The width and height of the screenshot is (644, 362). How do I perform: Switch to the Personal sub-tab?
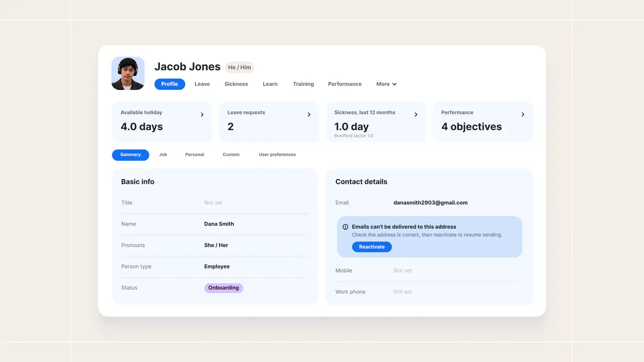coord(195,155)
